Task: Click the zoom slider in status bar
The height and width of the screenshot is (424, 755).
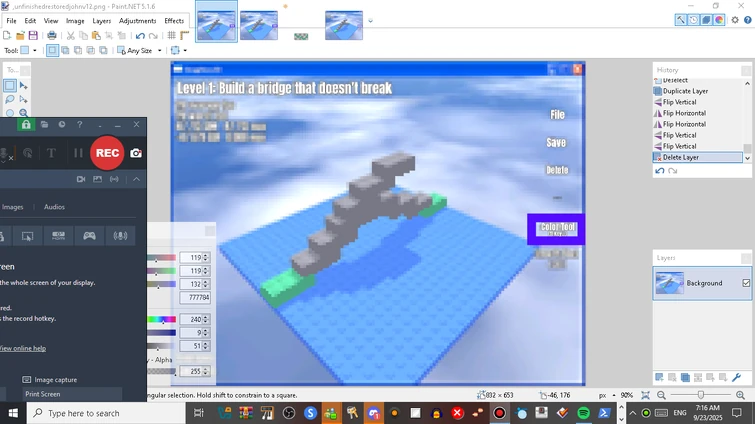Action: point(701,395)
